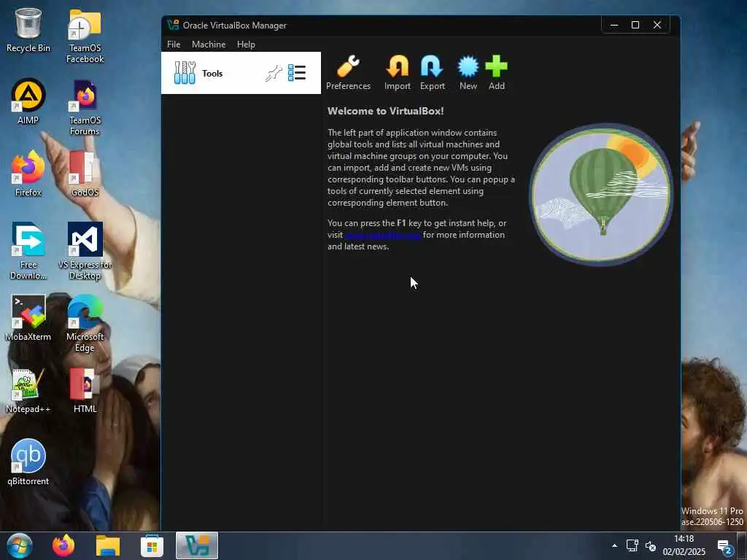Follow the virtualbox.org hyperlink

pos(382,235)
